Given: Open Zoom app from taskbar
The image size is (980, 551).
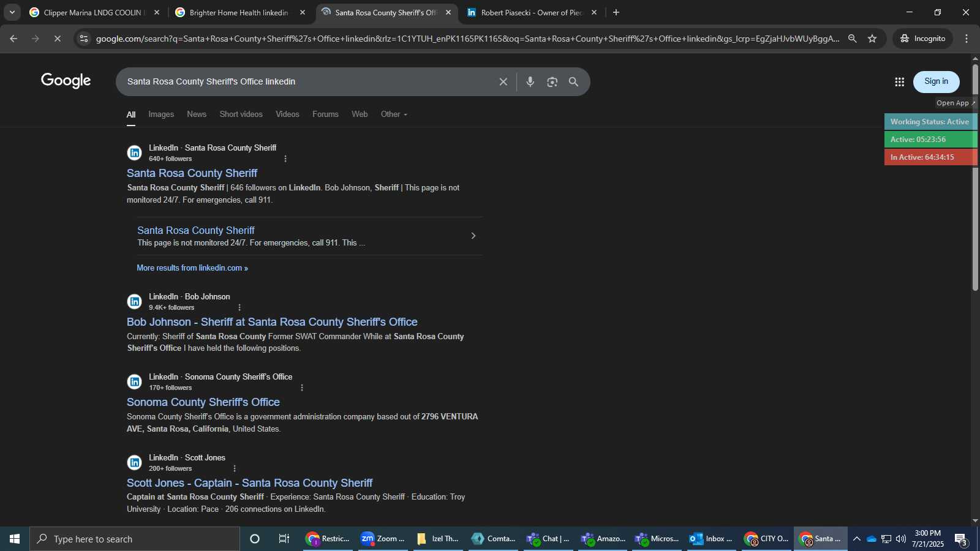Looking at the screenshot, I should 383,539.
